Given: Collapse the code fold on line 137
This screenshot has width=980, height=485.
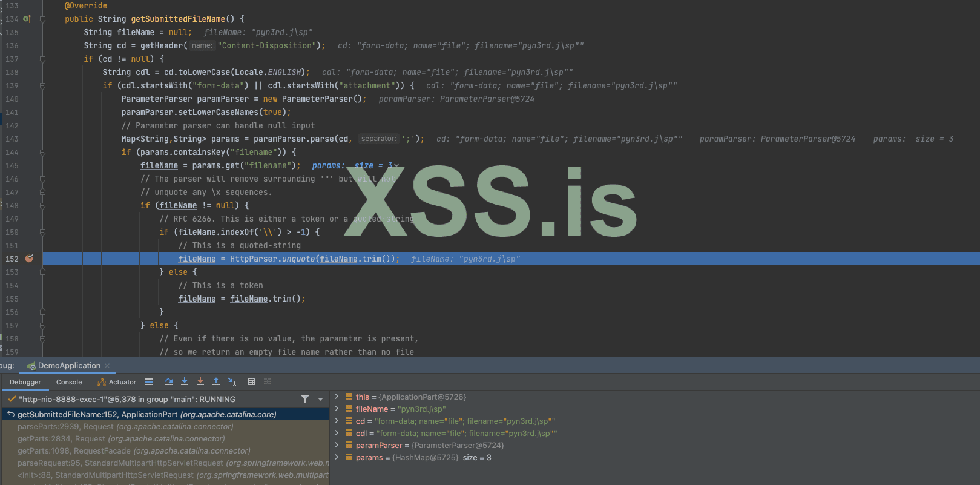Looking at the screenshot, I should pyautogui.click(x=42, y=59).
